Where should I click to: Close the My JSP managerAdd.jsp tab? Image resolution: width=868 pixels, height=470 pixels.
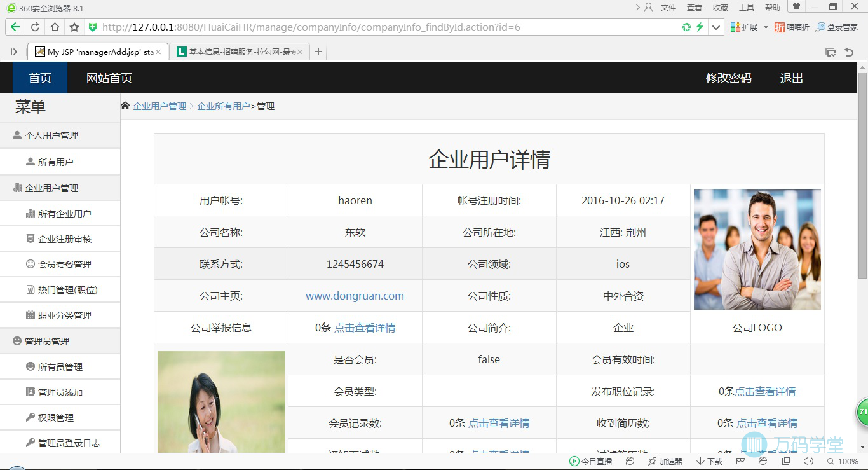click(x=158, y=52)
